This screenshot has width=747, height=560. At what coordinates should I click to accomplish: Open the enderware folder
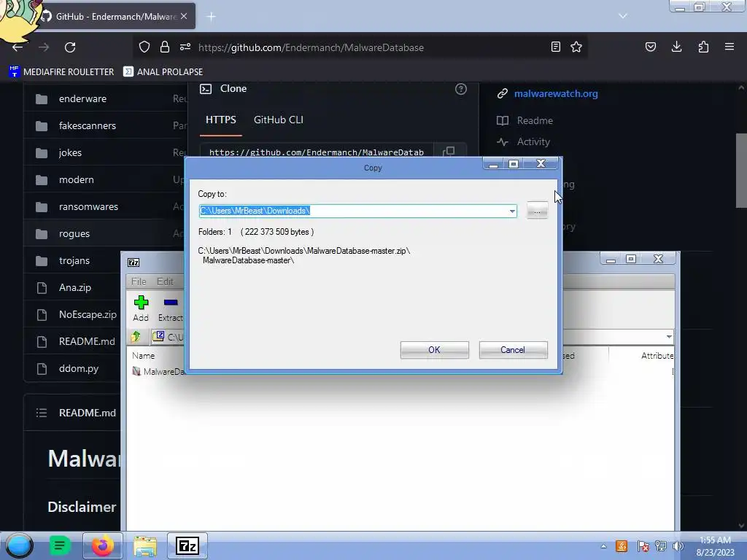pos(83,99)
